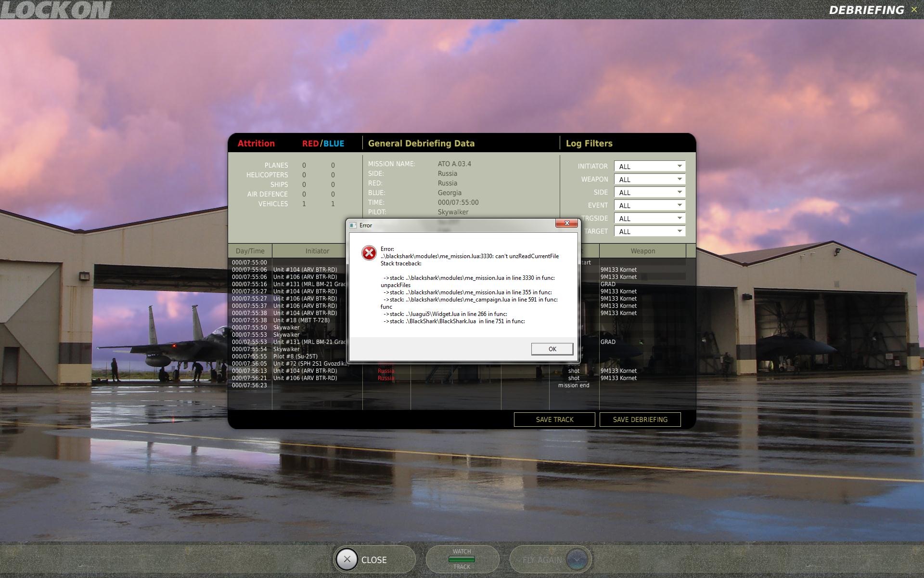The width and height of the screenshot is (924, 578).
Task: Open the INITIATOR filter dropdown
Action: tap(650, 167)
